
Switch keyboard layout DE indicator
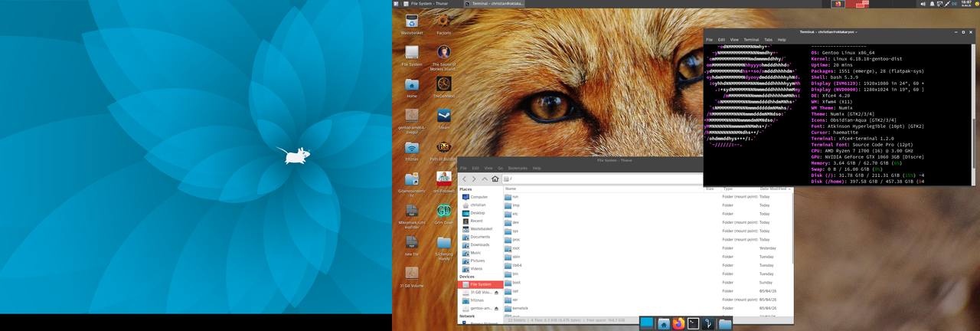(952, 4)
